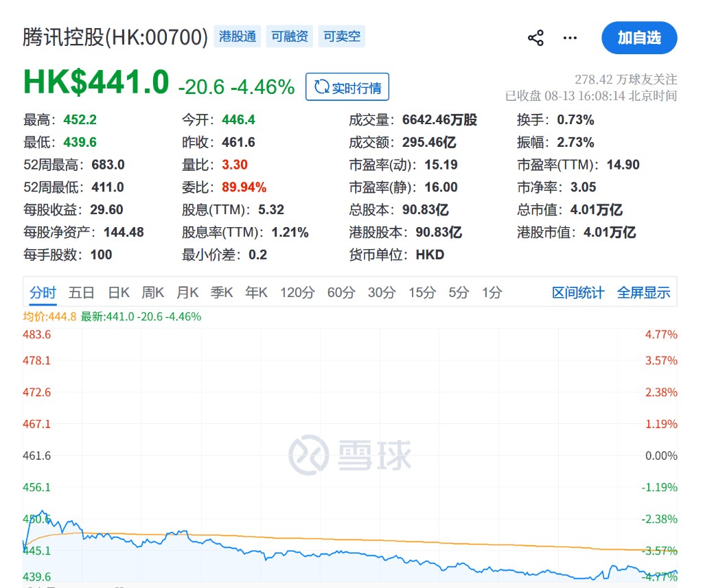Click the 483.6 price axis label

(37, 334)
